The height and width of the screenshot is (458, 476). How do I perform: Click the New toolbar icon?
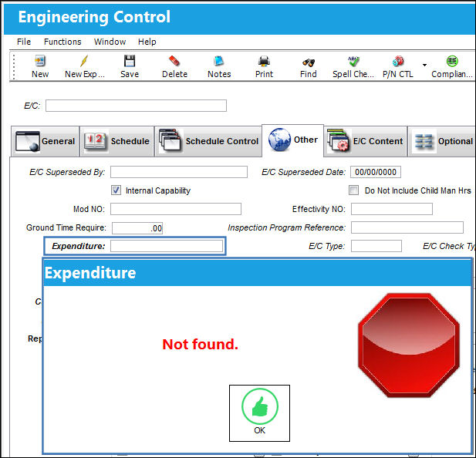40,61
